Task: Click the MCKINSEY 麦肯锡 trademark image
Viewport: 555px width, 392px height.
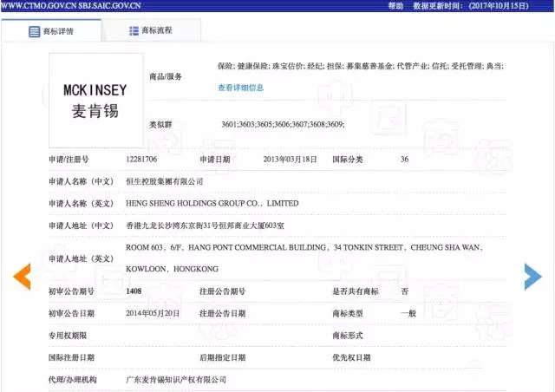Action: pyautogui.click(x=95, y=101)
